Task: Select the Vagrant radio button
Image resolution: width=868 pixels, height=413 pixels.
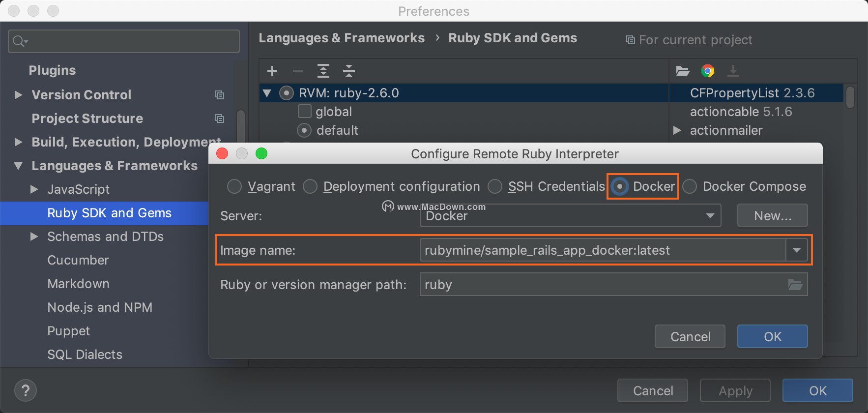Action: (x=234, y=186)
